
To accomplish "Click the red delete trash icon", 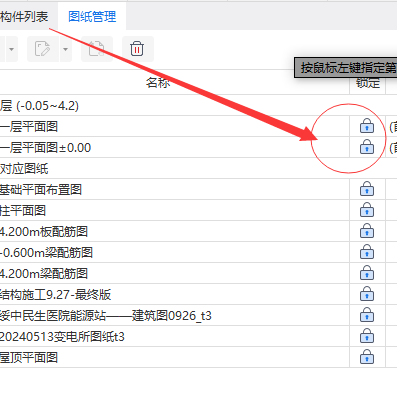I will pyautogui.click(x=137, y=49).
